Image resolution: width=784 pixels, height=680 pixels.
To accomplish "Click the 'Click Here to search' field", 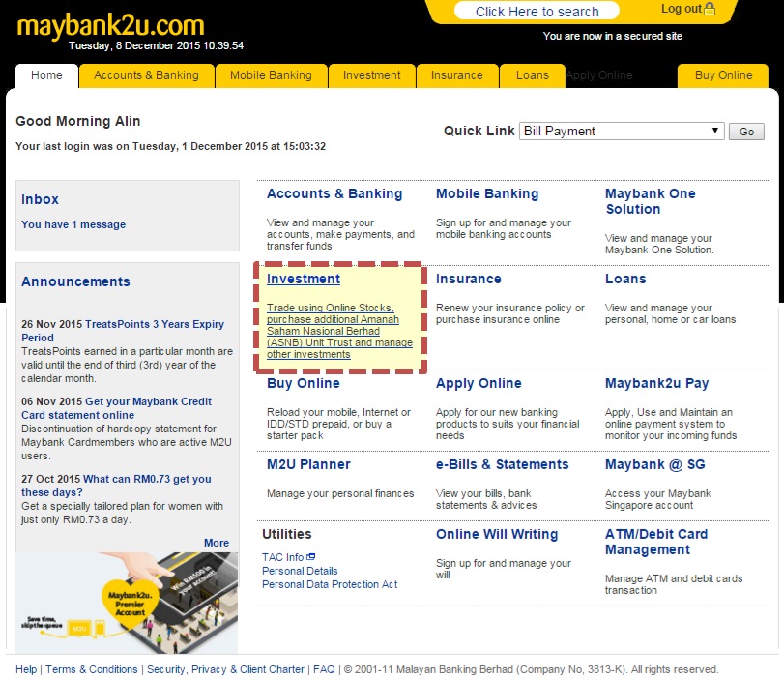I will click(x=537, y=11).
